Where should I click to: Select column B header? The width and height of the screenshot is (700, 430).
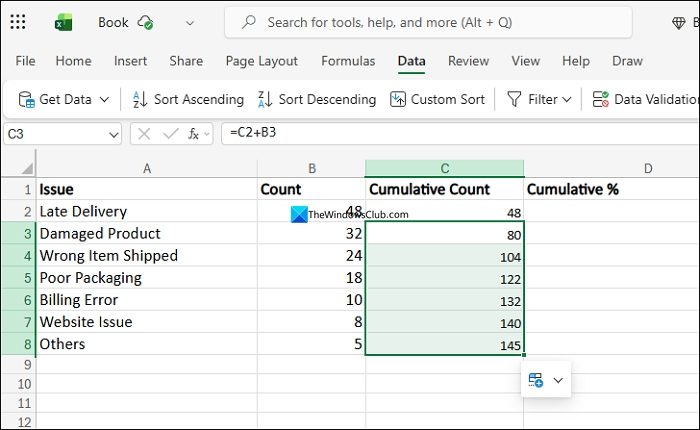click(312, 169)
